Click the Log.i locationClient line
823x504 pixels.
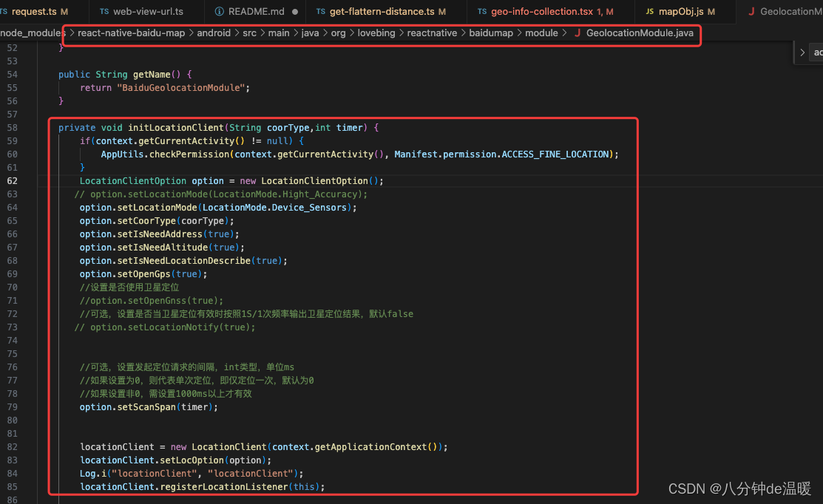pyautogui.click(x=192, y=474)
